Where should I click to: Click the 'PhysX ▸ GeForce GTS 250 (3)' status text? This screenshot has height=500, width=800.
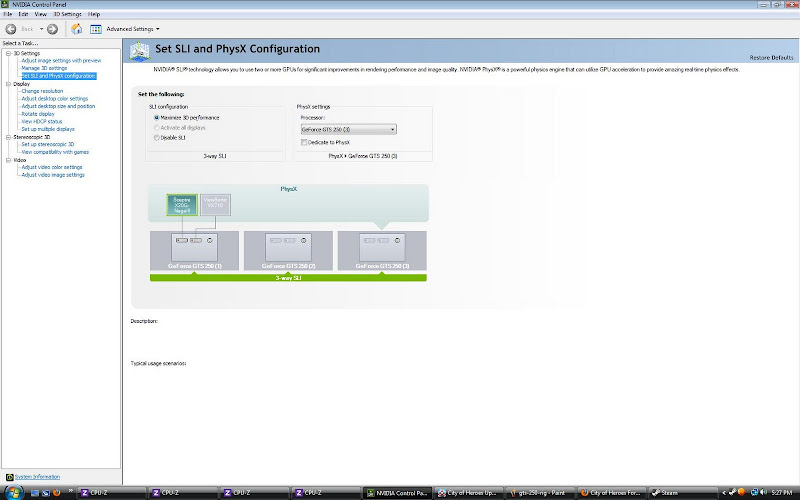coord(363,156)
